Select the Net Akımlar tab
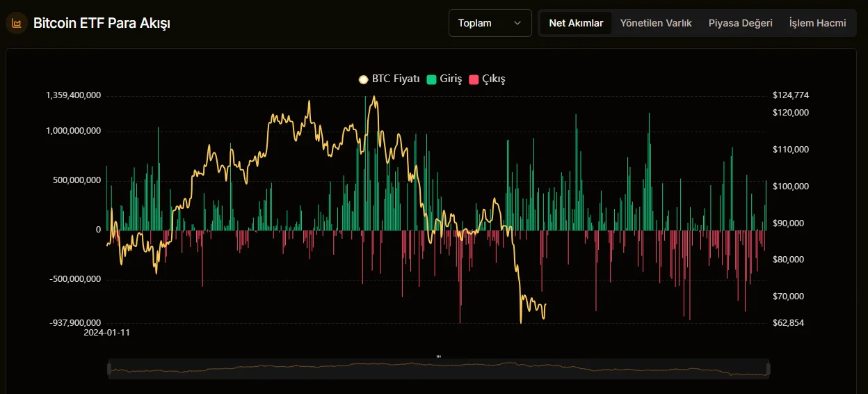 [576, 23]
